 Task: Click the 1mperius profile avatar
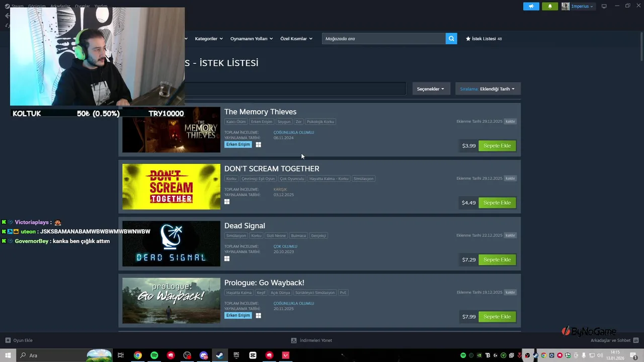point(566,7)
